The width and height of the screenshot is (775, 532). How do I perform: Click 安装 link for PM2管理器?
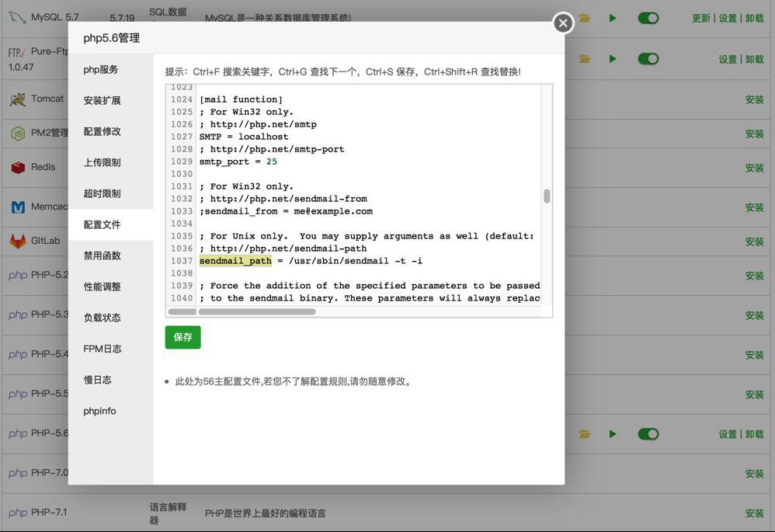tap(754, 134)
